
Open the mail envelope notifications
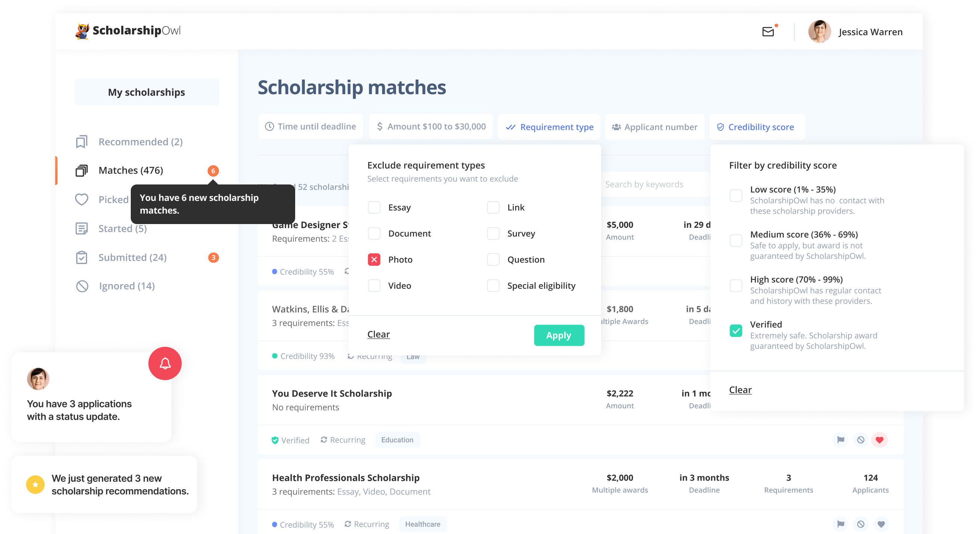[768, 32]
